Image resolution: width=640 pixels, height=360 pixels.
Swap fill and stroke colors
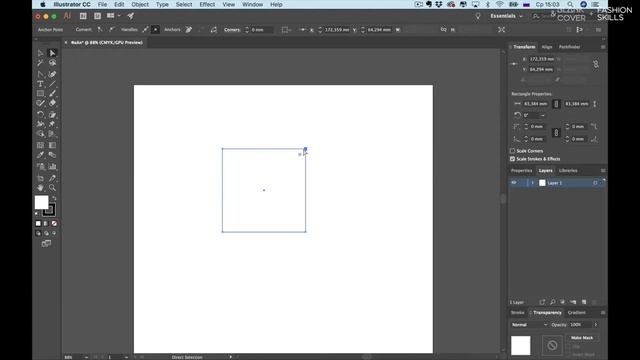tap(54, 198)
